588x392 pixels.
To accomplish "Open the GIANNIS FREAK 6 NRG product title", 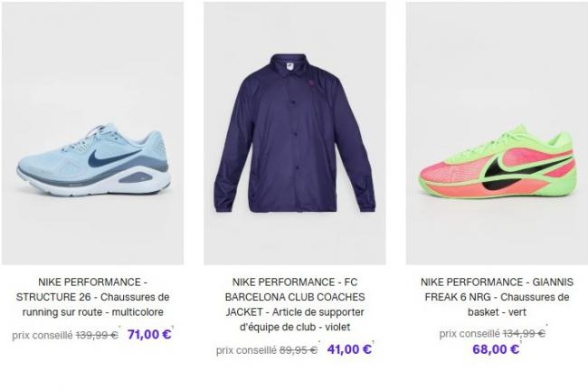I will [x=497, y=297].
